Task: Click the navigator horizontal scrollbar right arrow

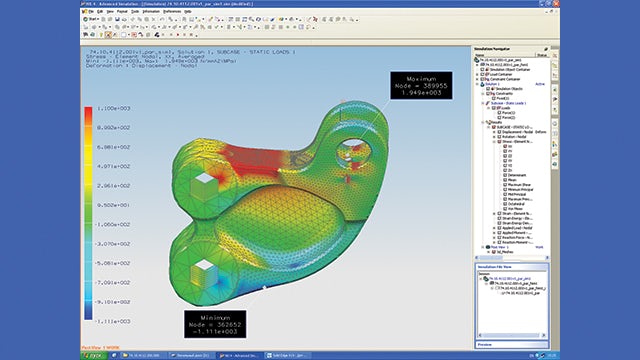Action: (547, 258)
